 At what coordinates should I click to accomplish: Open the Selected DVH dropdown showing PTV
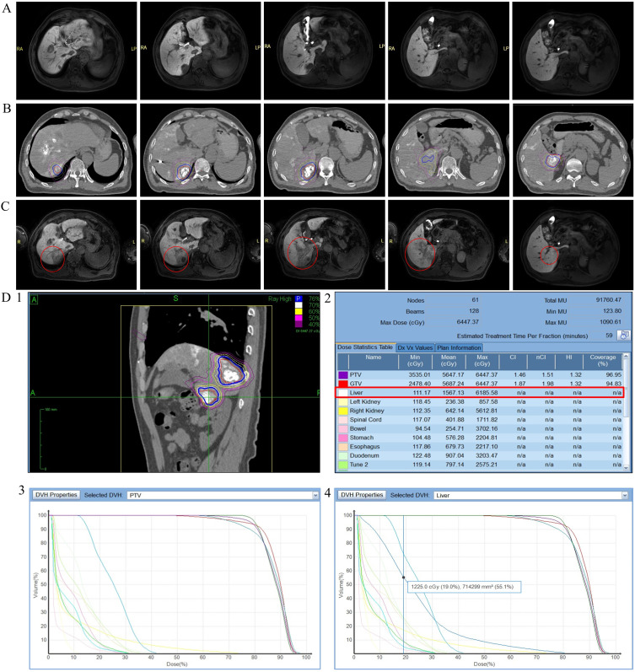point(220,496)
